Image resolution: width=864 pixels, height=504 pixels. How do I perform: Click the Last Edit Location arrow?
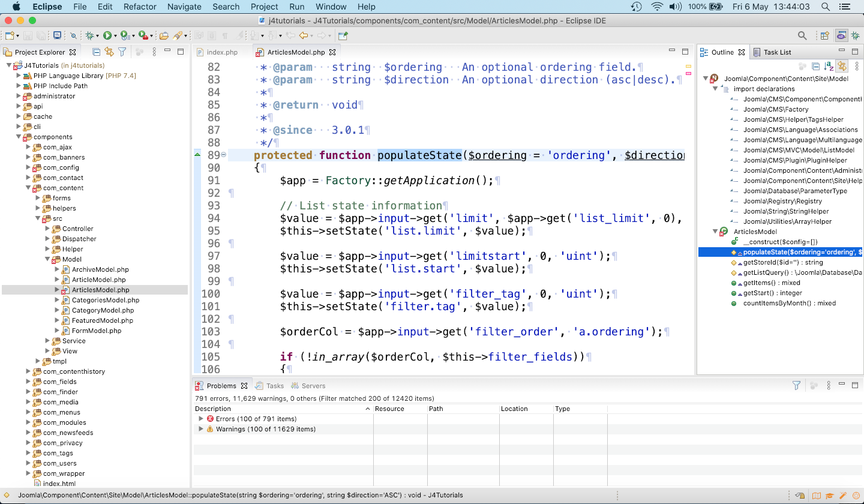[x=290, y=35]
